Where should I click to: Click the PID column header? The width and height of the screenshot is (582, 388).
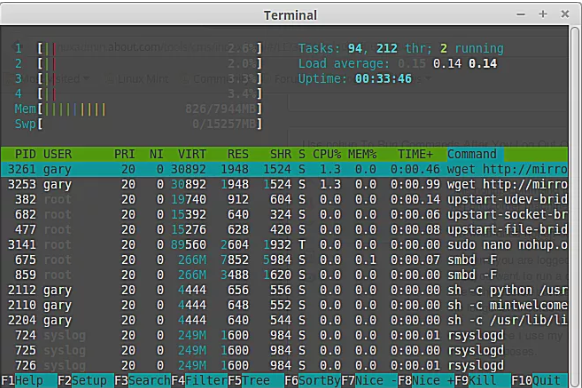25,154
